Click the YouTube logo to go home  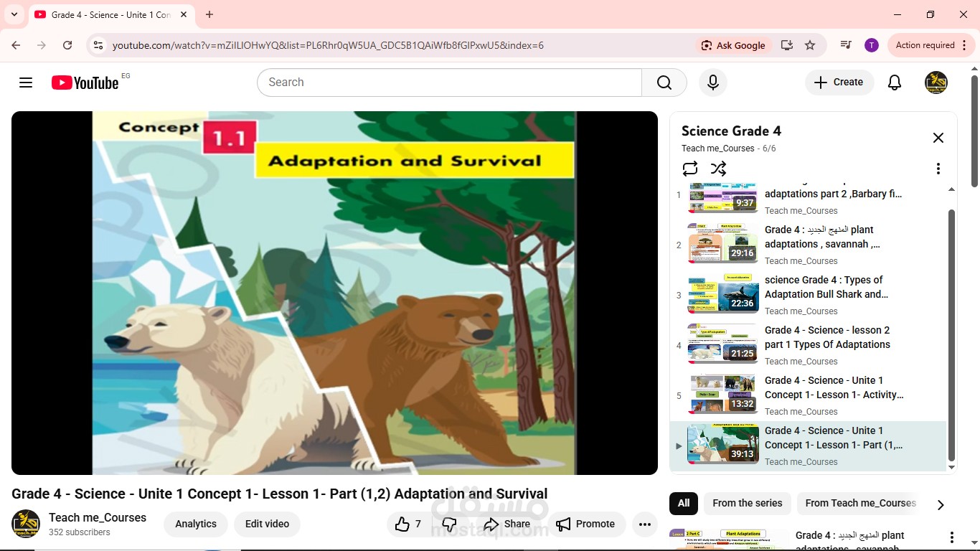(x=85, y=82)
